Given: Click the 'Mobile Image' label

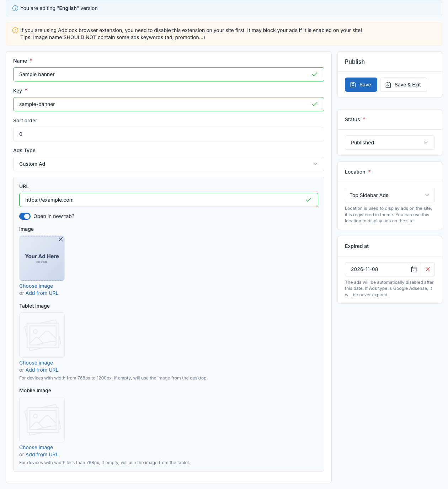Looking at the screenshot, I should click(35, 390).
